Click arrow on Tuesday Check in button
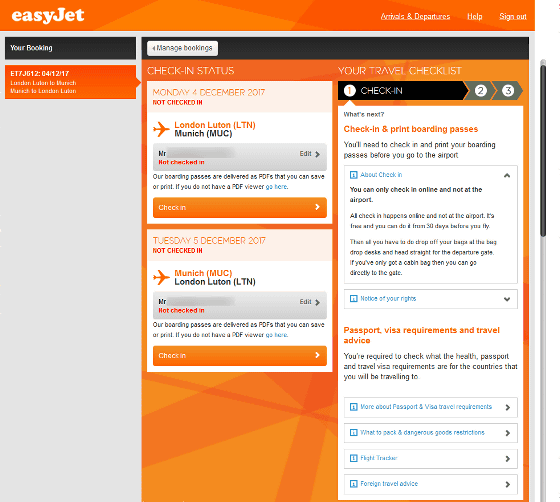 pyautogui.click(x=317, y=355)
